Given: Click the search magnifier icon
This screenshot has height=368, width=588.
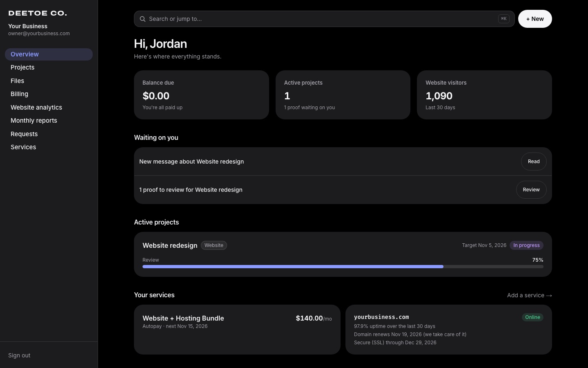Looking at the screenshot, I should point(143,19).
